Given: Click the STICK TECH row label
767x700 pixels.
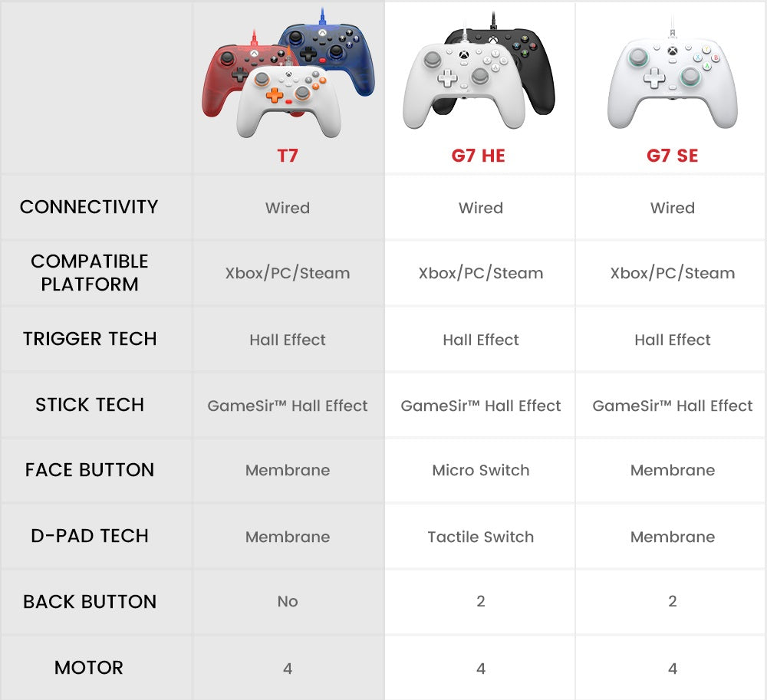Looking at the screenshot, I should pos(89,405).
